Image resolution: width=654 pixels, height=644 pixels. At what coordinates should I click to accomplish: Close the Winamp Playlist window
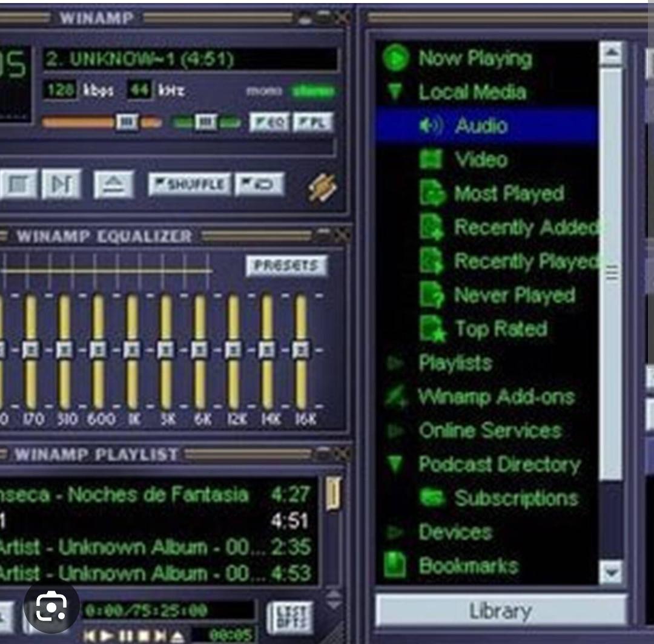point(343,453)
